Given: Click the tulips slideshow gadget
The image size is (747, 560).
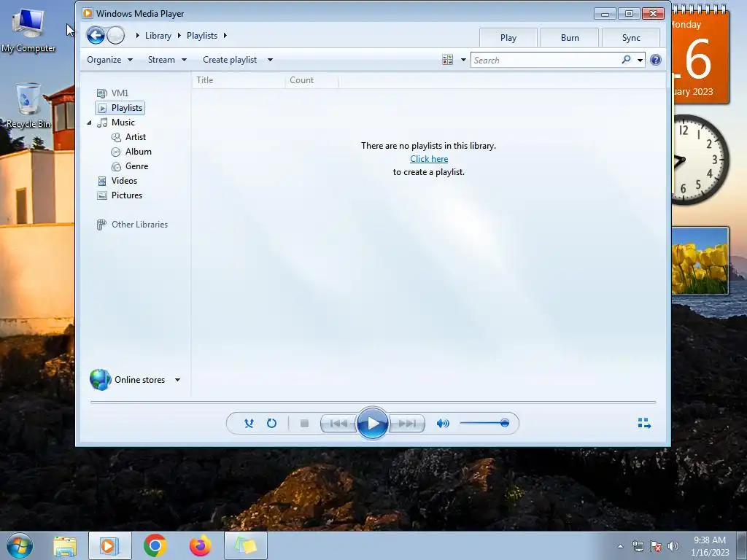Looking at the screenshot, I should point(700,261).
